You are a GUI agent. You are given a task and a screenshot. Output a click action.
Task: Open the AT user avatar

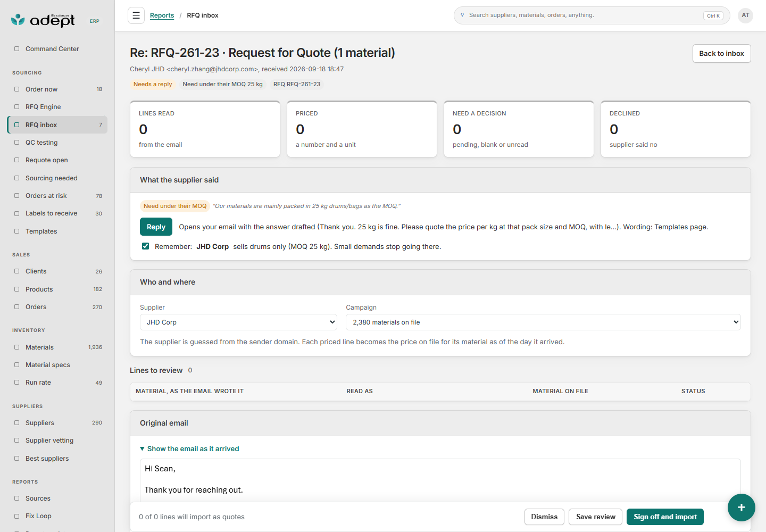point(745,15)
